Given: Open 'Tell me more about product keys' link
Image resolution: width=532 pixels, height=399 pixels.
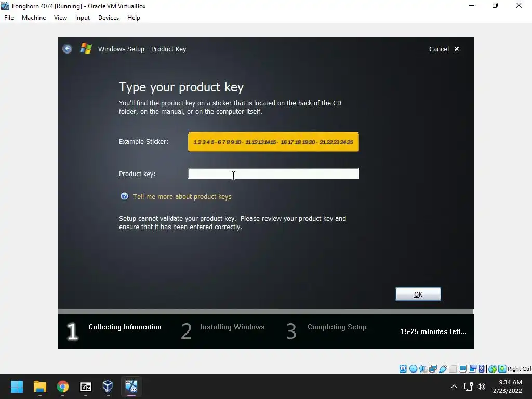Looking at the screenshot, I should click(182, 196).
